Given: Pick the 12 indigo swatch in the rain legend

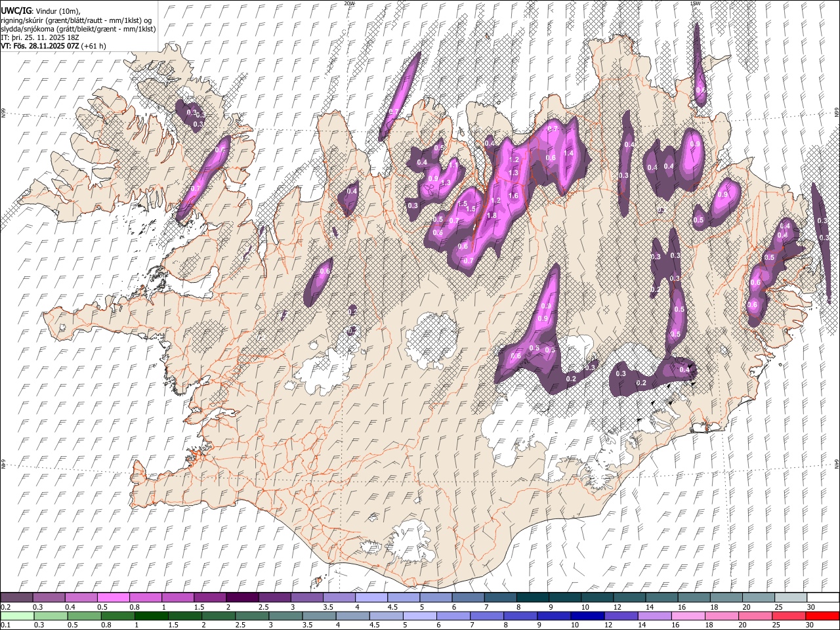Looking at the screenshot, I should pyautogui.click(x=621, y=616).
